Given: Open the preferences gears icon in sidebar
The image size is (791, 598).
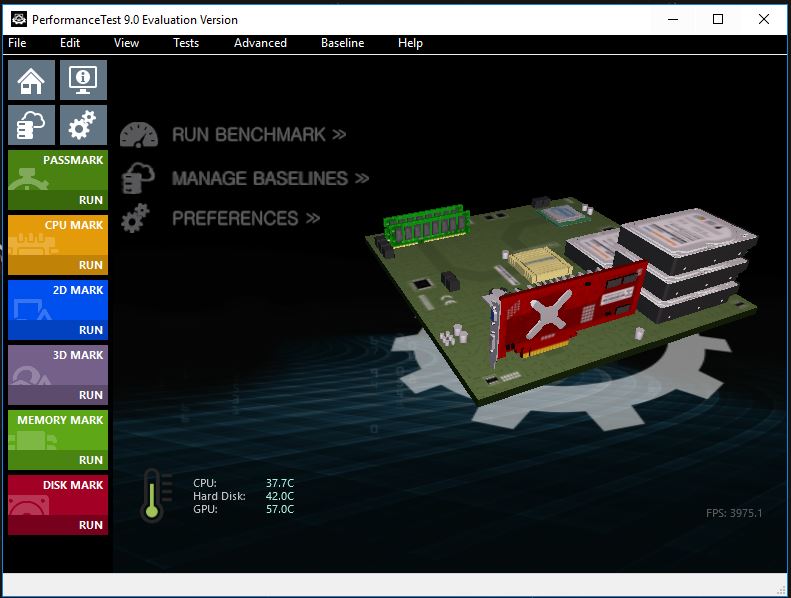Looking at the screenshot, I should 83,125.
